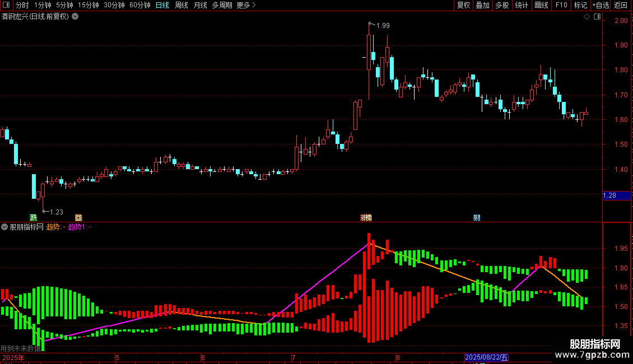Open the orange 回 event marker
This screenshot has width=633, height=364.
(x=78, y=217)
